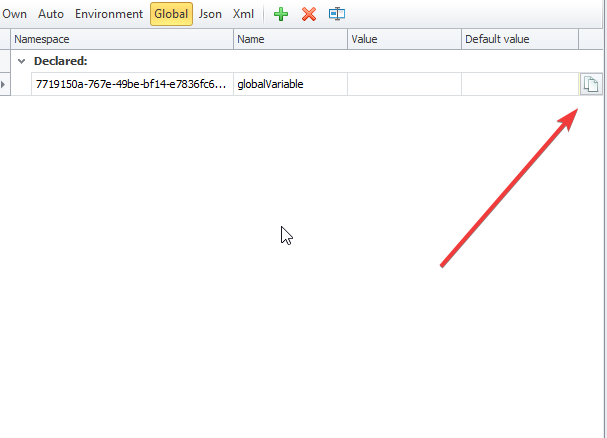Collapse the Declared group chevron
The width and height of the screenshot is (607, 438).
click(21, 61)
